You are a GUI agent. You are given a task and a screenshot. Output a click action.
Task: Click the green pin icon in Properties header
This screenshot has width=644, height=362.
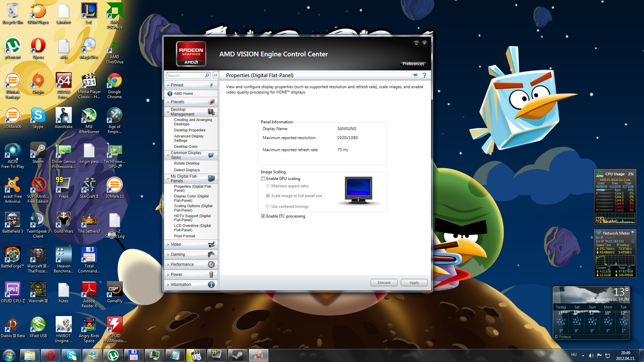pyautogui.click(x=415, y=75)
